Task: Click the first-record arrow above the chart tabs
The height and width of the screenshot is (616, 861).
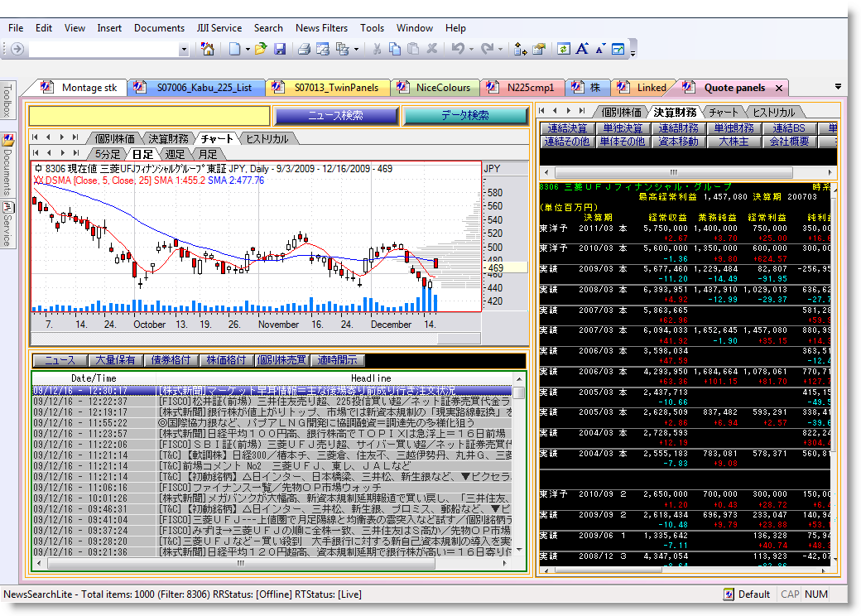Action: click(x=35, y=137)
